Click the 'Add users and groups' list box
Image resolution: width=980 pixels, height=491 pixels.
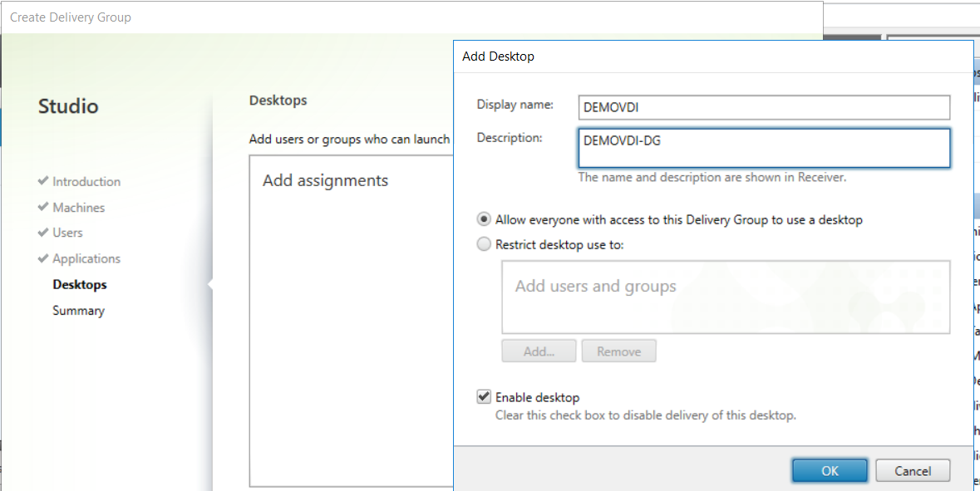click(725, 297)
